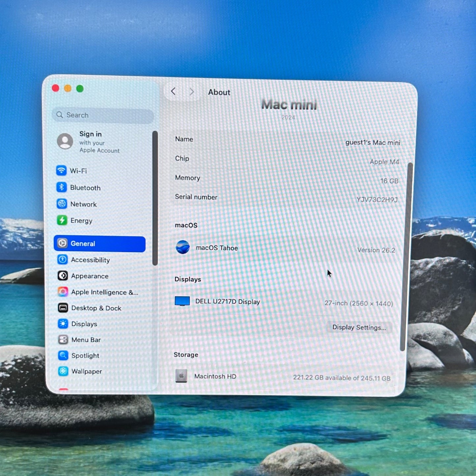
Task: Close the System Settings window
Action: (56, 88)
